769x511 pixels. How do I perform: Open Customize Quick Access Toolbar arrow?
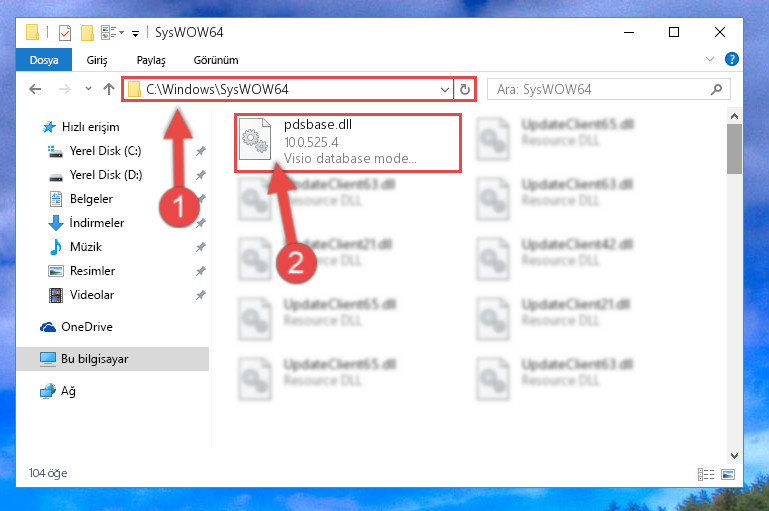[135, 33]
